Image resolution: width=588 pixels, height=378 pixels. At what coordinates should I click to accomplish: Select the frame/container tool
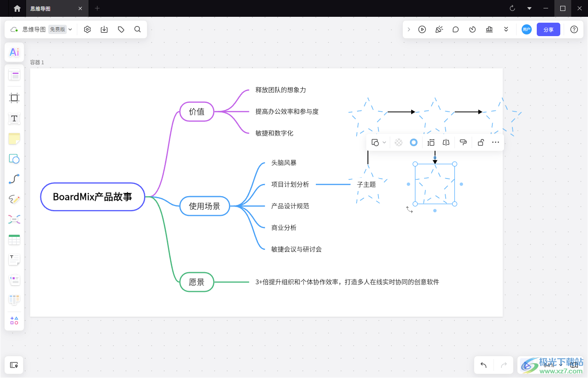(x=14, y=98)
